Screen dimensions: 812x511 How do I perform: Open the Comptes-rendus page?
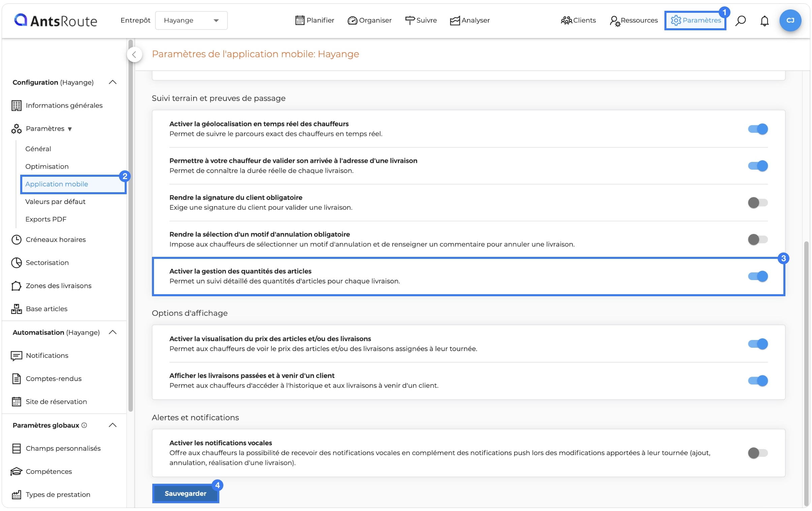[x=54, y=379]
